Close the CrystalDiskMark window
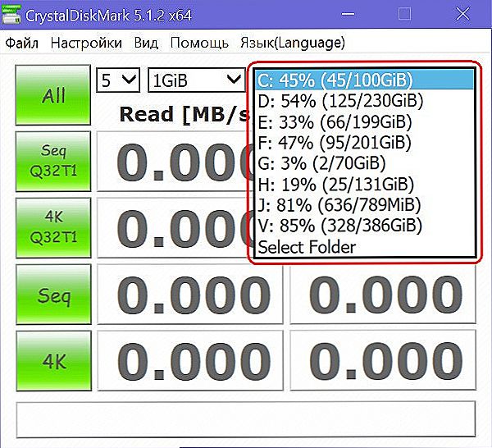The height and width of the screenshot is (448, 492). click(462, 14)
